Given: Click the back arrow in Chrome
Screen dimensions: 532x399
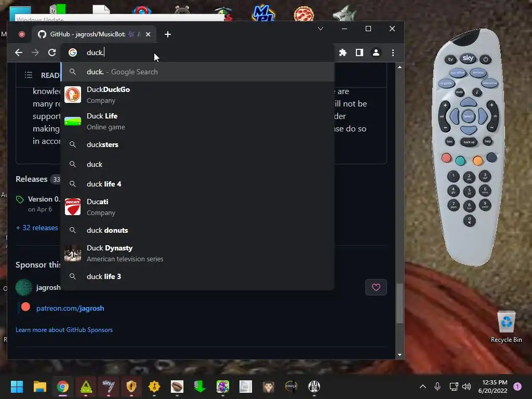Looking at the screenshot, I should click(x=19, y=52).
